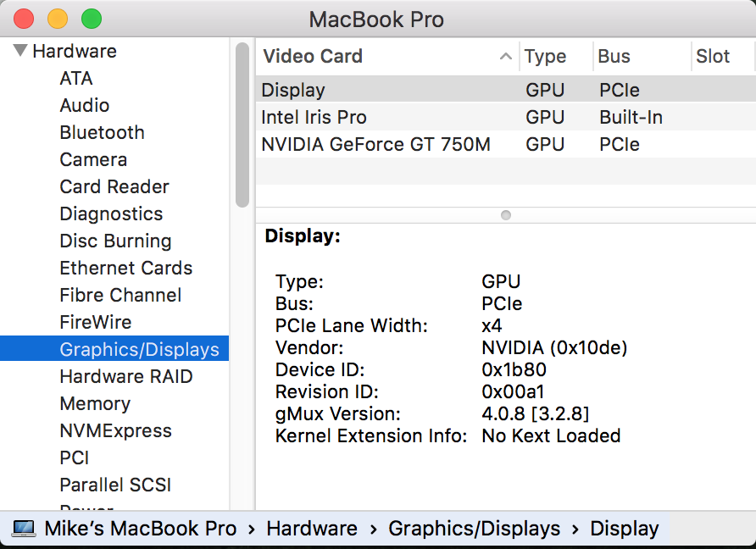Collapse the Hardware disclosure triangle

[x=20, y=51]
